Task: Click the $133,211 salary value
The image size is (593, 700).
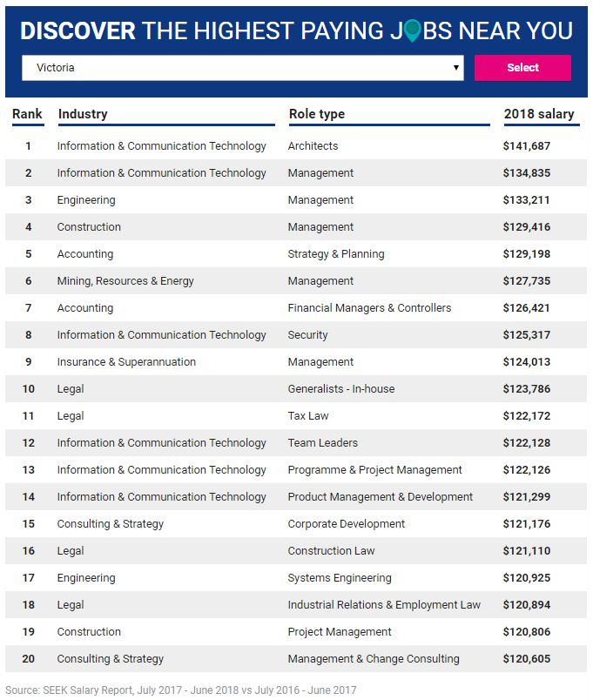Action: point(527,200)
